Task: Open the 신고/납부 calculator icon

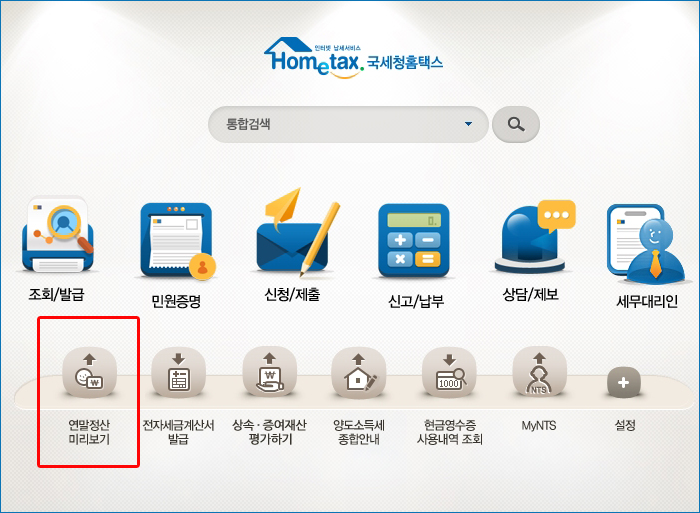Action: point(414,241)
